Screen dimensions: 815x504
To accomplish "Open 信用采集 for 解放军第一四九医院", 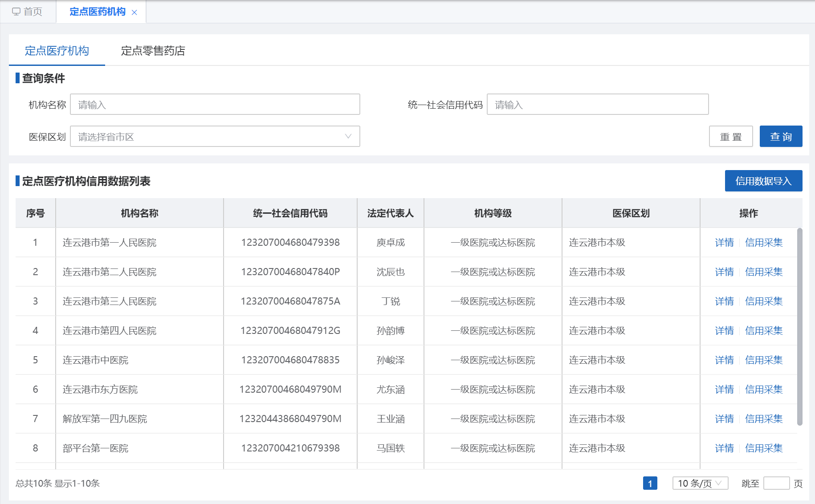I will (764, 419).
